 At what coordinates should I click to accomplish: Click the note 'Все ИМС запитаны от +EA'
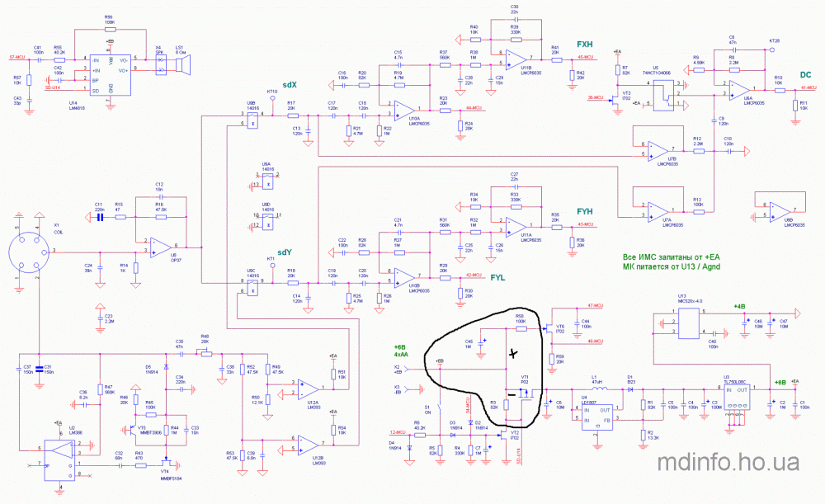[671, 257]
